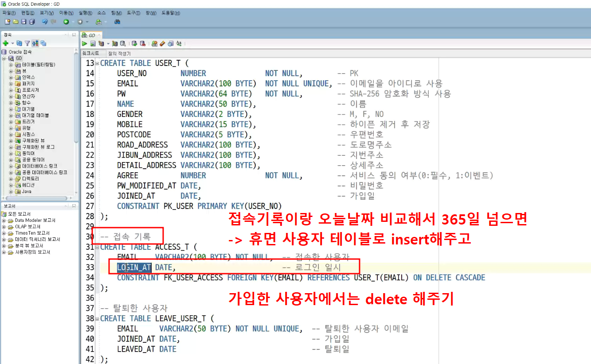
Task: Add a new connection with green plus
Action: point(5,43)
